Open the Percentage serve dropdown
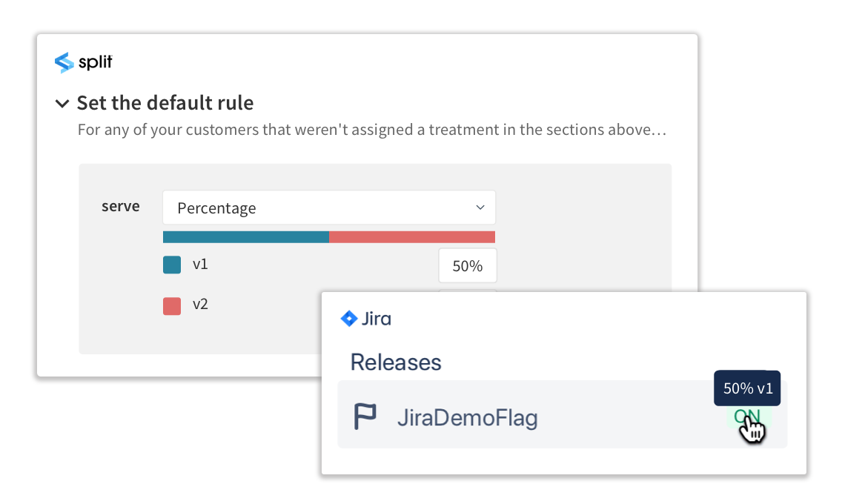The height and width of the screenshot is (504, 842). (x=328, y=208)
